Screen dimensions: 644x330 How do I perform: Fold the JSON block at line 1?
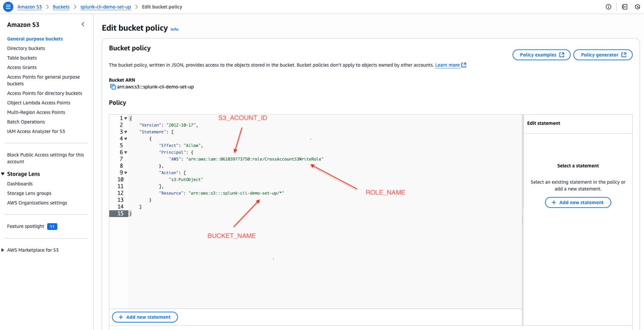(125, 118)
